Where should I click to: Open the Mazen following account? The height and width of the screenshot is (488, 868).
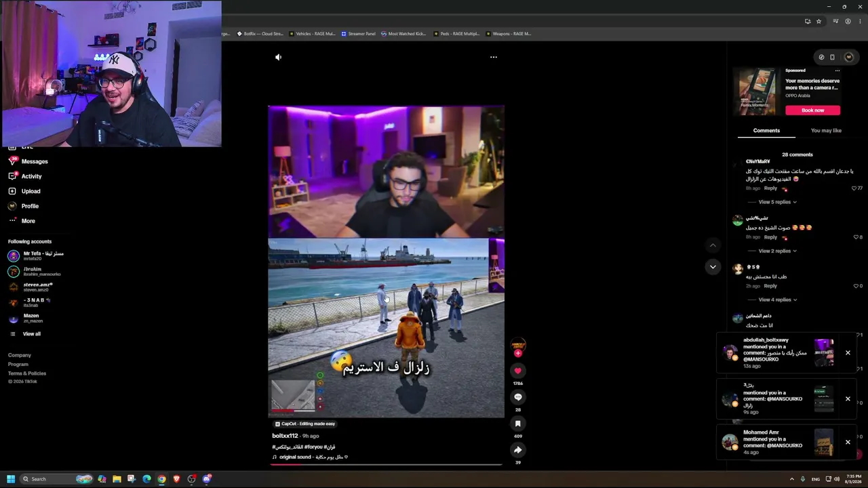(26, 318)
